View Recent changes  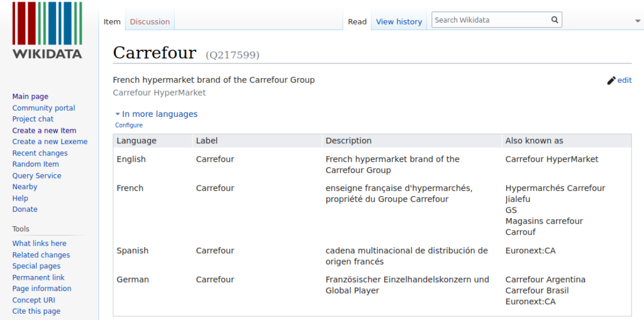(x=40, y=153)
